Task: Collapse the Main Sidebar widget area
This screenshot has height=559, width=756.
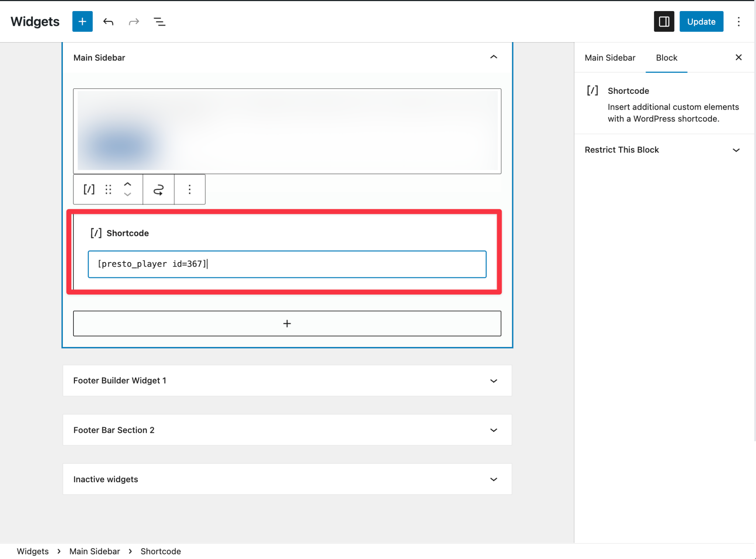Action: [x=494, y=57]
